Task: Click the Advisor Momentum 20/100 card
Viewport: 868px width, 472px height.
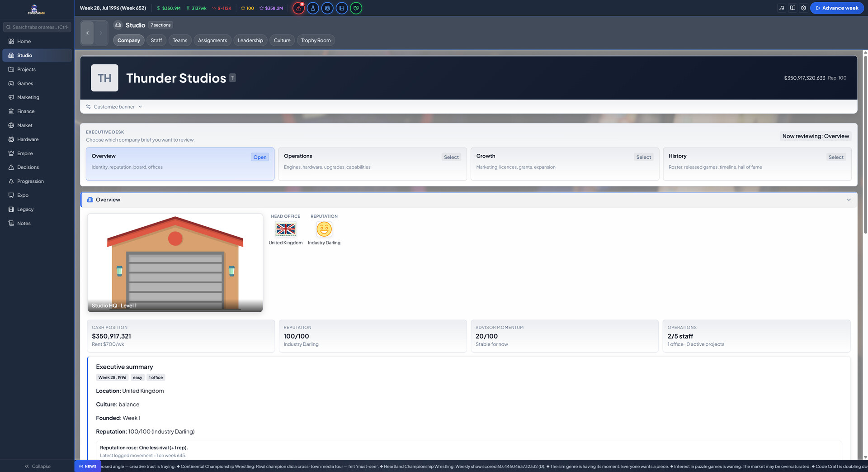Action: [x=565, y=336]
